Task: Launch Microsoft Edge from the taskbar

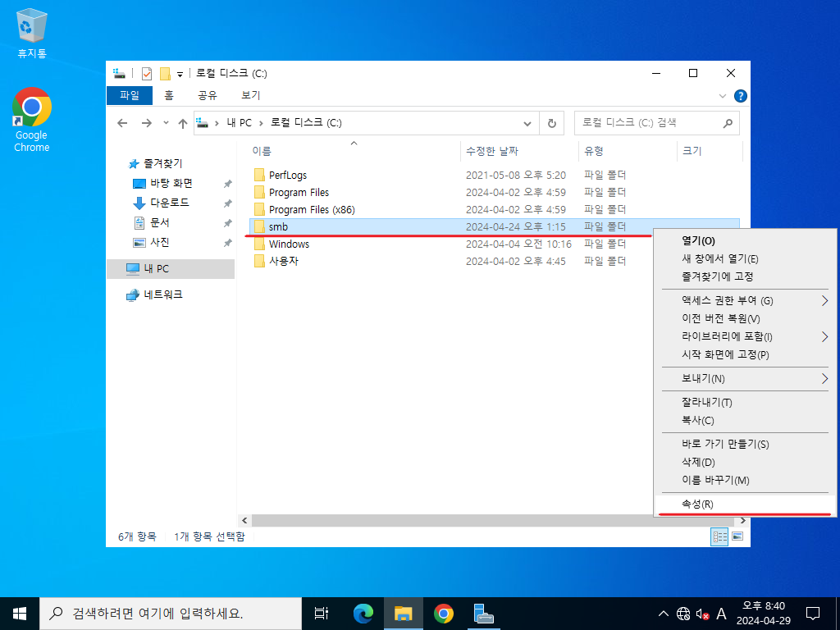Action: click(x=363, y=614)
